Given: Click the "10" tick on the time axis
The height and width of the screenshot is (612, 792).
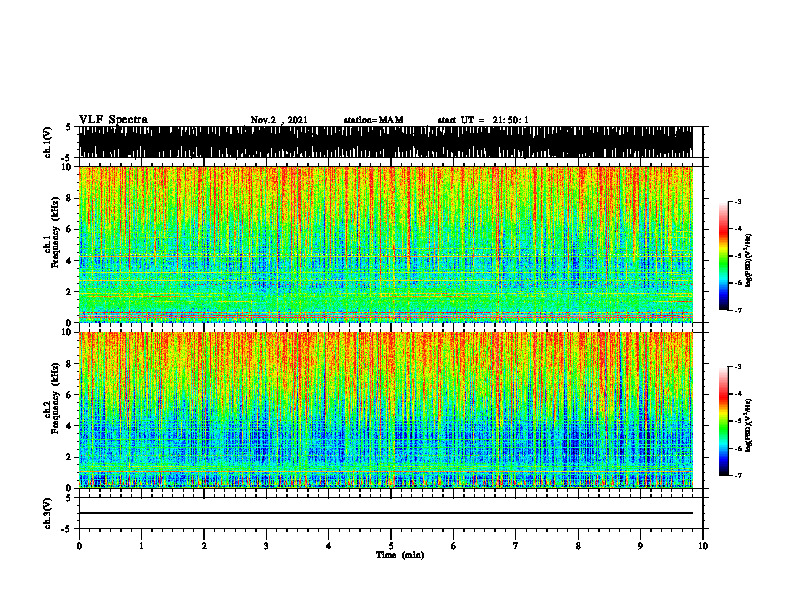Looking at the screenshot, I should pos(703,546).
